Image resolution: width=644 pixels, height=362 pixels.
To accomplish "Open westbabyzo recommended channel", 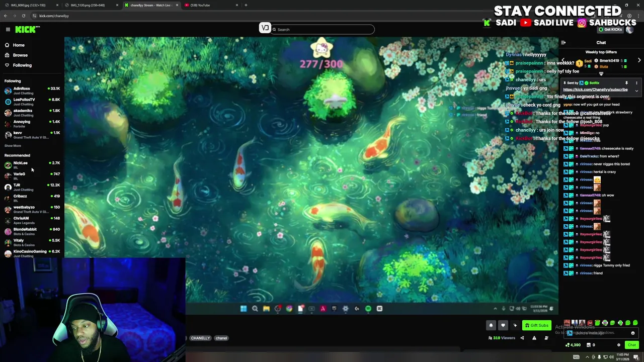I will (x=32, y=209).
